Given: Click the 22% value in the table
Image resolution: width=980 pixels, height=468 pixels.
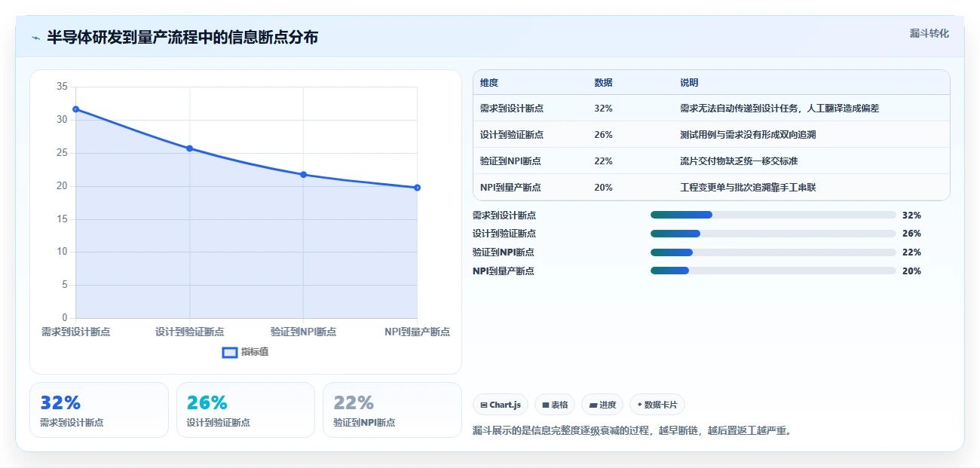Looking at the screenshot, I should [603, 161].
